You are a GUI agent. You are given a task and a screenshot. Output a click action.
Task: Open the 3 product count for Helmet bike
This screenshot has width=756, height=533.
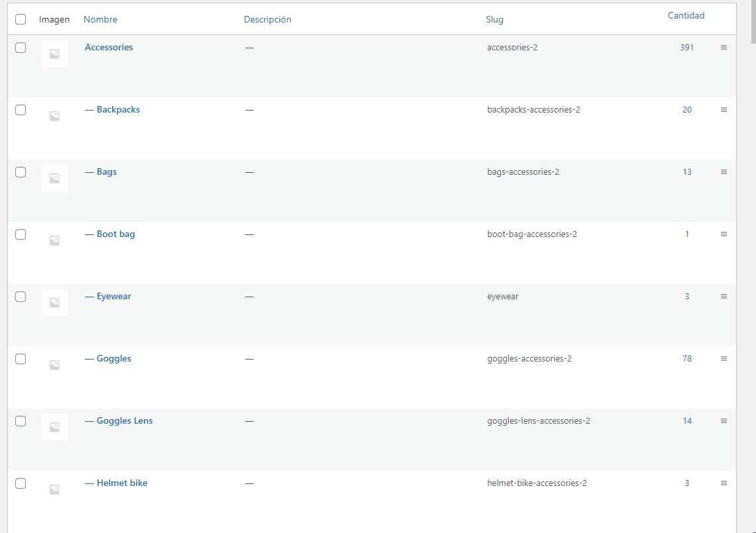pos(687,483)
